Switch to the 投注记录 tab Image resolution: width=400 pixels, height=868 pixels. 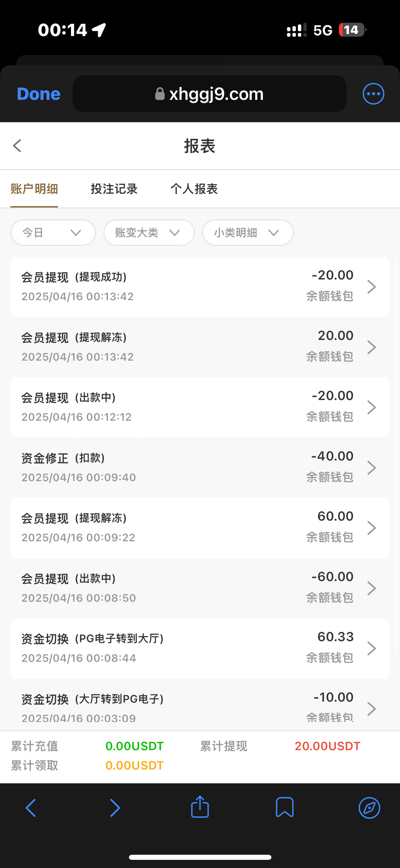114,189
